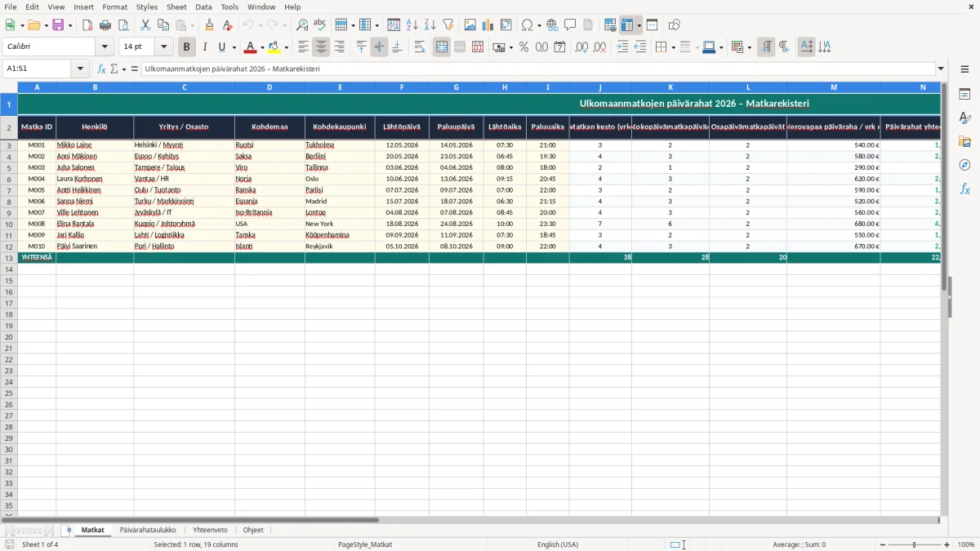Switch to the Päivärahataulukko sheet tab
This screenshot has height=551, width=980.
tap(148, 530)
